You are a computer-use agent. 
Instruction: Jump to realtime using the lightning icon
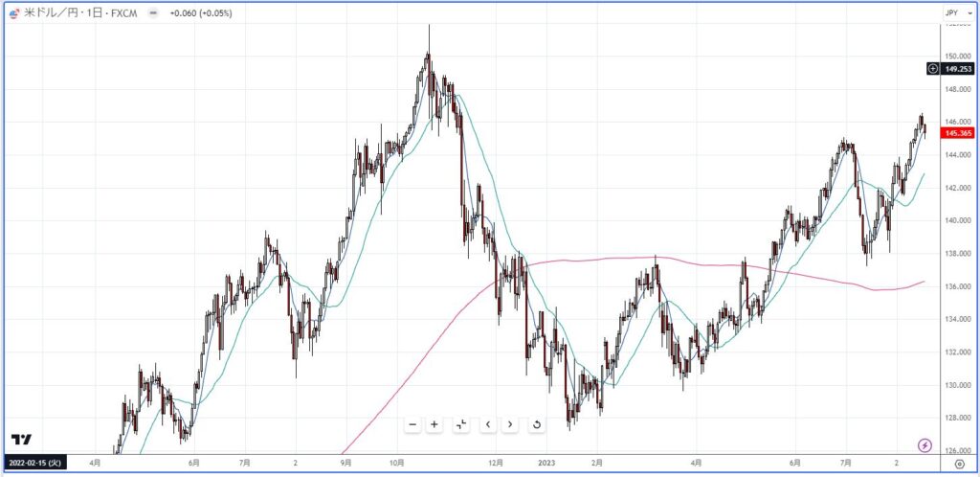925,445
